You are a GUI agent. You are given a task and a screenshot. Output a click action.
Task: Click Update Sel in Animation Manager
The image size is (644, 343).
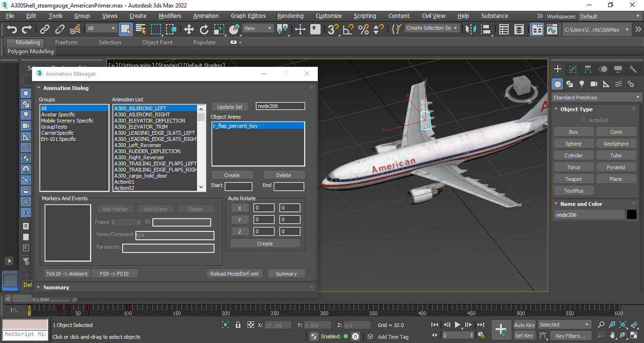[x=230, y=107]
